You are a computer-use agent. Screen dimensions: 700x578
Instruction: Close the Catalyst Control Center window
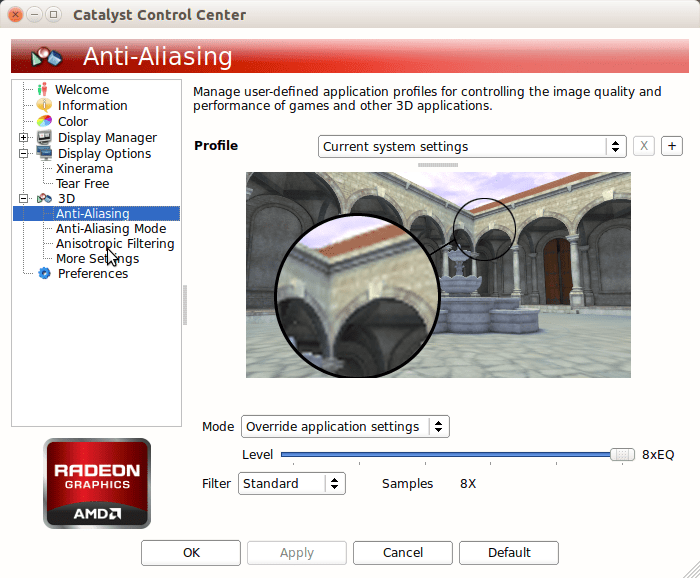tap(16, 15)
